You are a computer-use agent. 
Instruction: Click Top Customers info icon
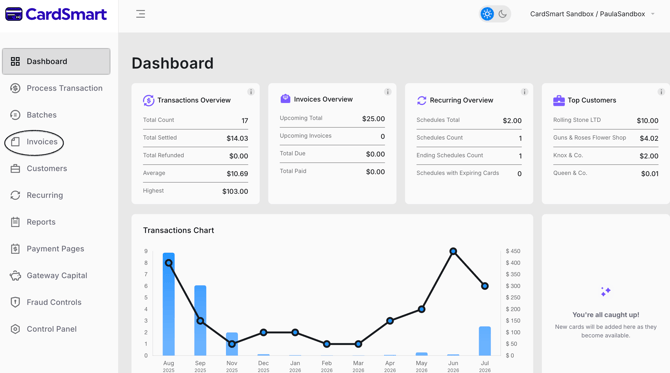coord(661,92)
